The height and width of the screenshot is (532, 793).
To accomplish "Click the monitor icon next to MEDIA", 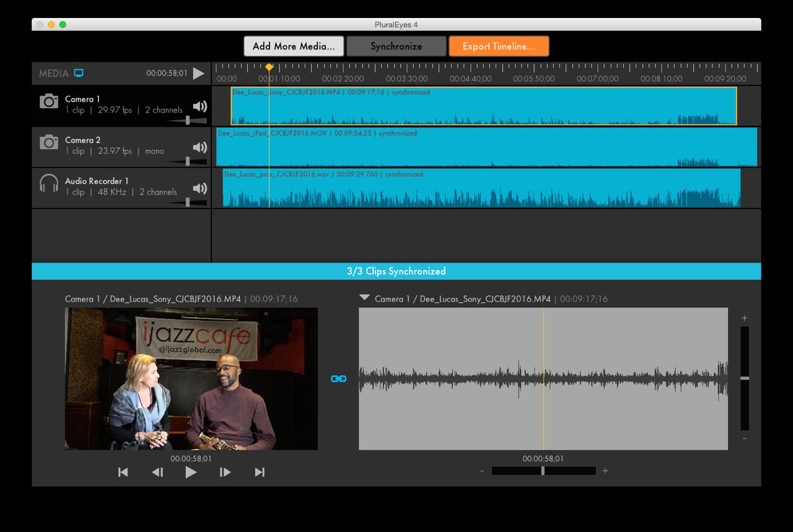I will pos(79,73).
